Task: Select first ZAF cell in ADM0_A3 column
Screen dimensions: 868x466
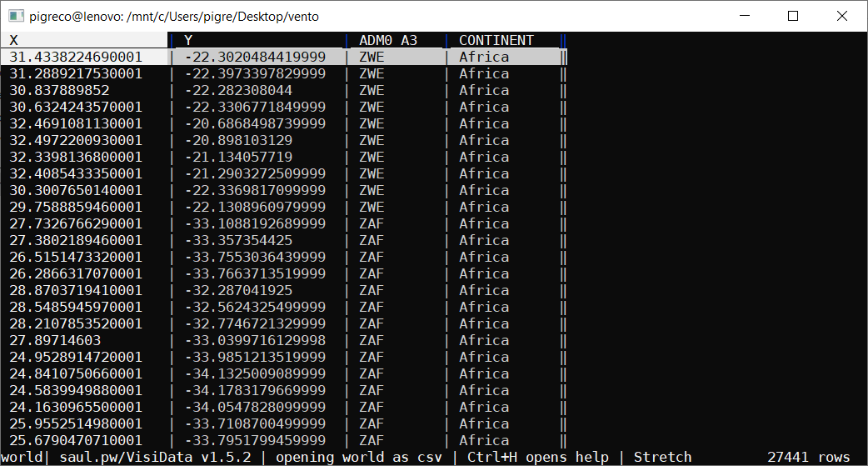Action: point(372,223)
